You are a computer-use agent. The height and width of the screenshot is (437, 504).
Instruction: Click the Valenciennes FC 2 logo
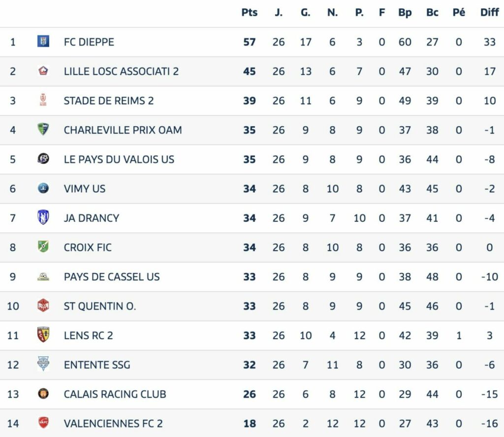(43, 423)
